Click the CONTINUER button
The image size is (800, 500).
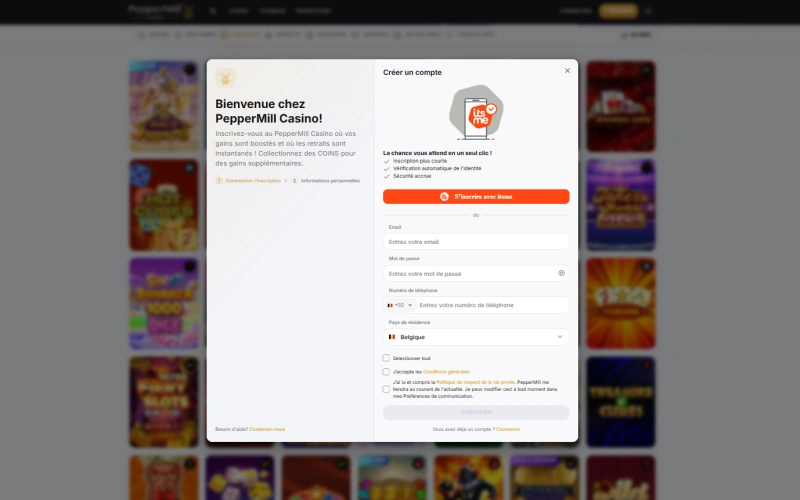point(476,412)
